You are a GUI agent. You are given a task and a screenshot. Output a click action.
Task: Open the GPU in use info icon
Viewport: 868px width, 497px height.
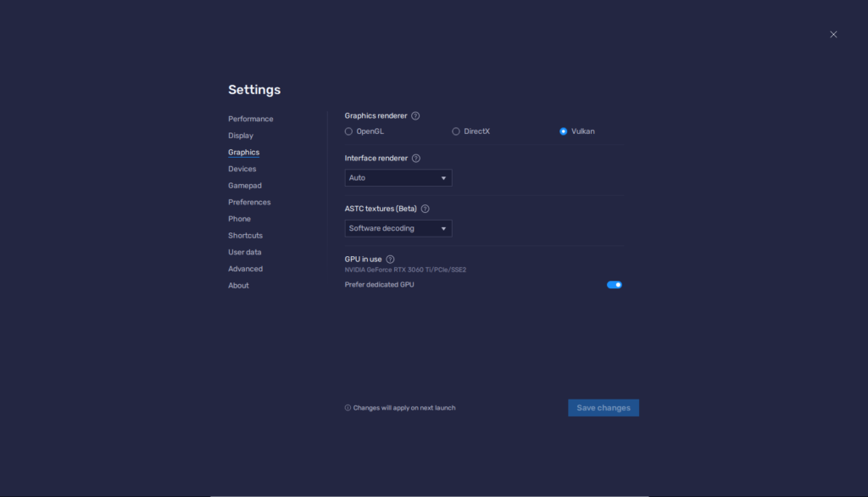click(x=390, y=259)
